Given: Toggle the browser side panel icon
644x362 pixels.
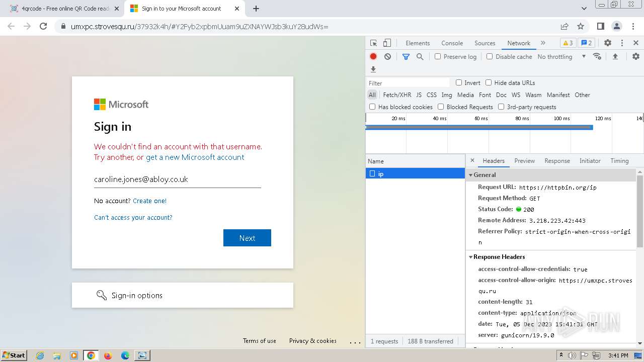Looking at the screenshot, I should coord(601,26).
